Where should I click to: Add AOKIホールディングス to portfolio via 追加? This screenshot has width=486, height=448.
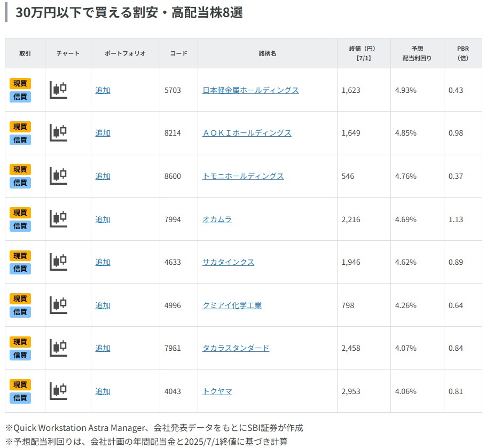tap(103, 133)
